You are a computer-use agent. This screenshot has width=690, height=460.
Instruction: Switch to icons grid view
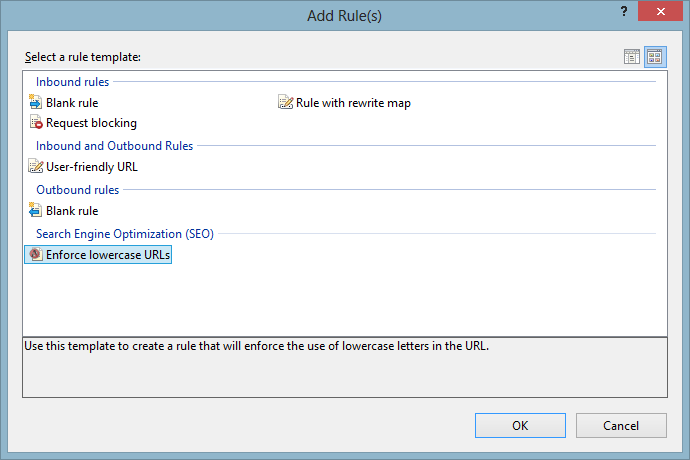655,57
